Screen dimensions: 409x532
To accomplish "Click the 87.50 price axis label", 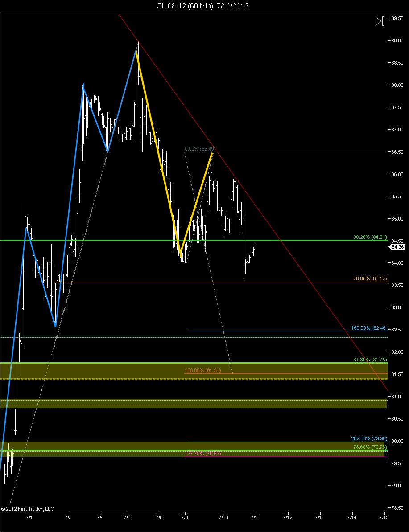I will (x=397, y=107).
